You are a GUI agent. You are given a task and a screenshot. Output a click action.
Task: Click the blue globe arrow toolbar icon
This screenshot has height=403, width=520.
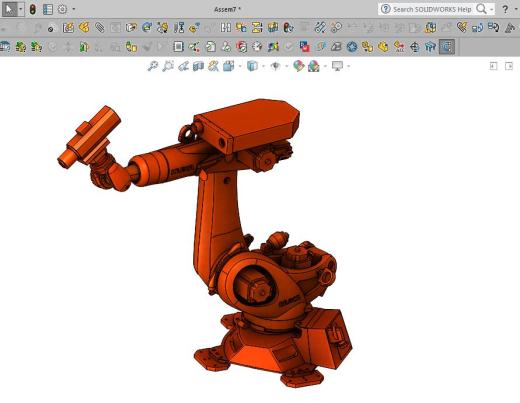[x=147, y=27]
